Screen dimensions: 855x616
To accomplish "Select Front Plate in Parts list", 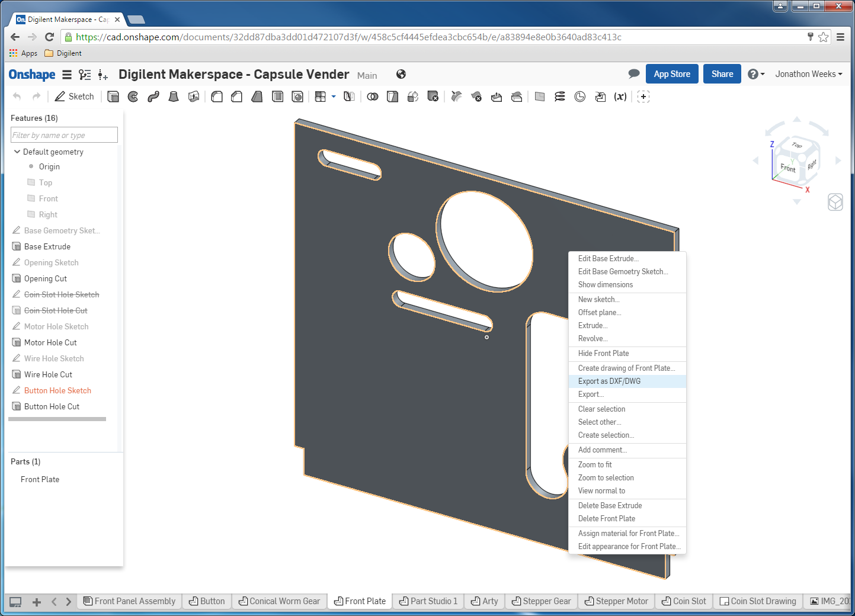I will coord(40,480).
